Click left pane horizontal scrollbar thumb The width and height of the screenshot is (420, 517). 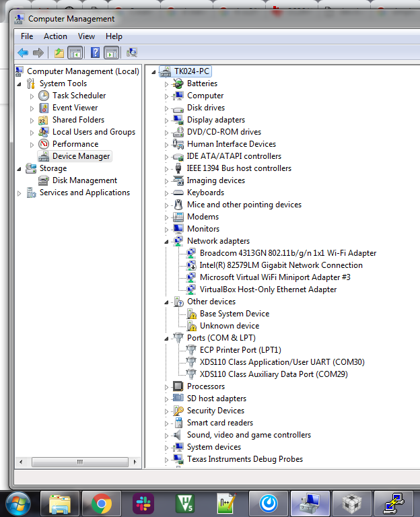[x=80, y=462]
